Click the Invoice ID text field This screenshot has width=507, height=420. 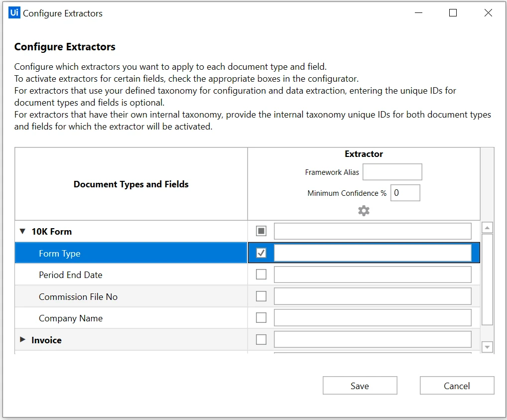coord(373,339)
